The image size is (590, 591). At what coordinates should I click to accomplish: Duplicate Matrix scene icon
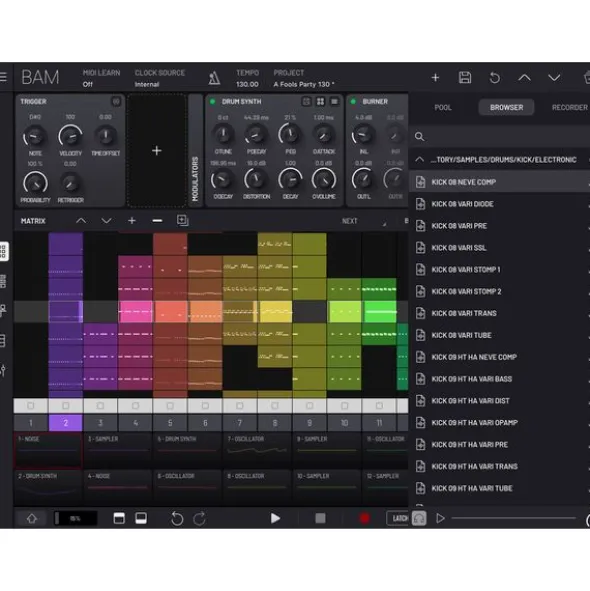[x=182, y=220]
